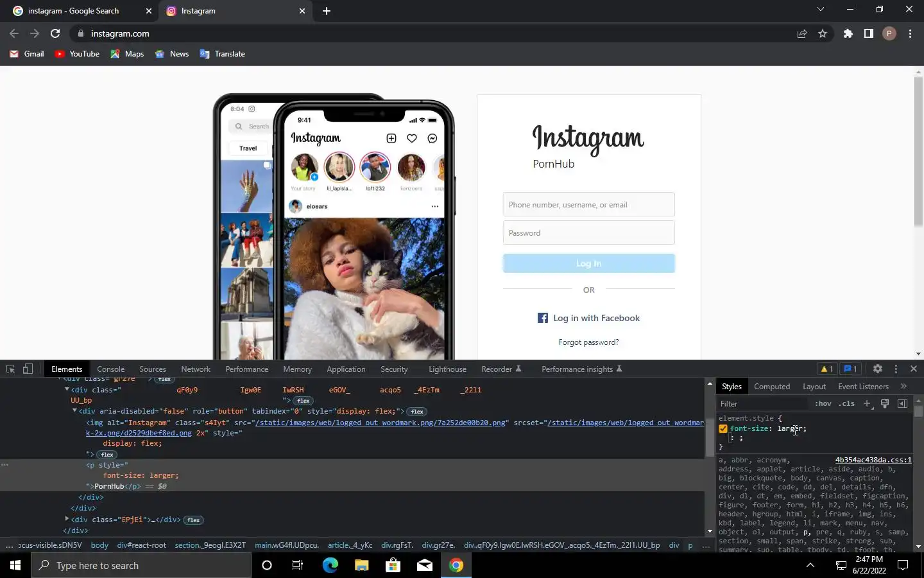Open the Lighthouse tab

(x=447, y=369)
